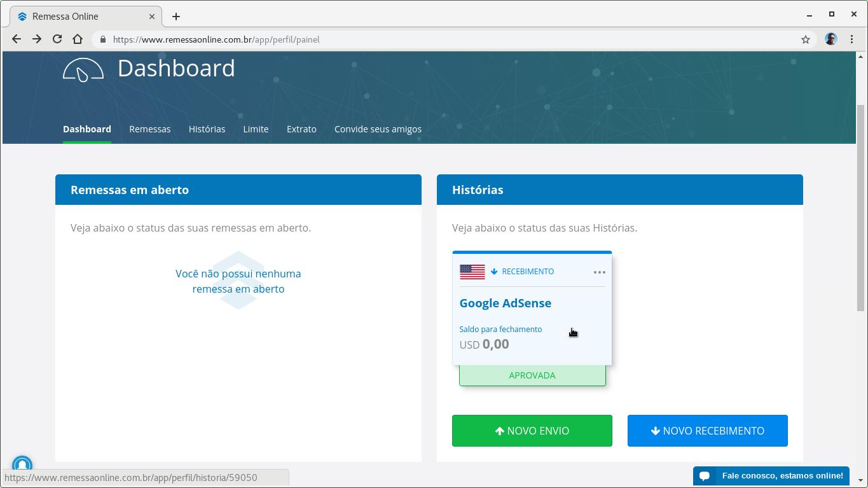Open the Remessas tab

click(150, 129)
